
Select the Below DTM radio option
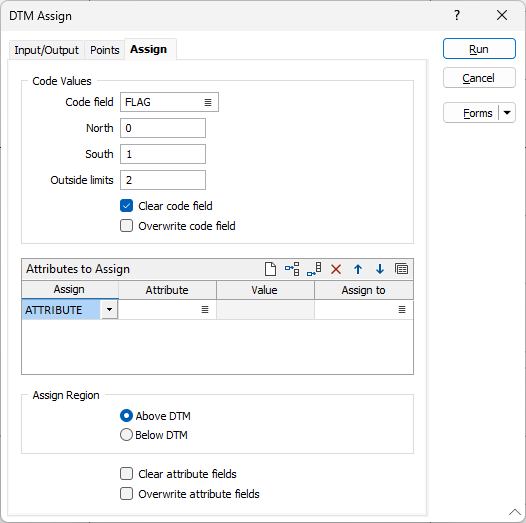tap(126, 435)
